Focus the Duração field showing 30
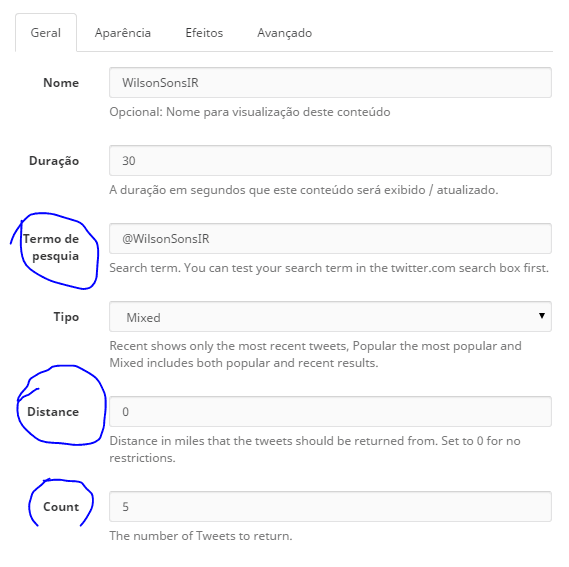Screen dimensions: 569x567 330,160
